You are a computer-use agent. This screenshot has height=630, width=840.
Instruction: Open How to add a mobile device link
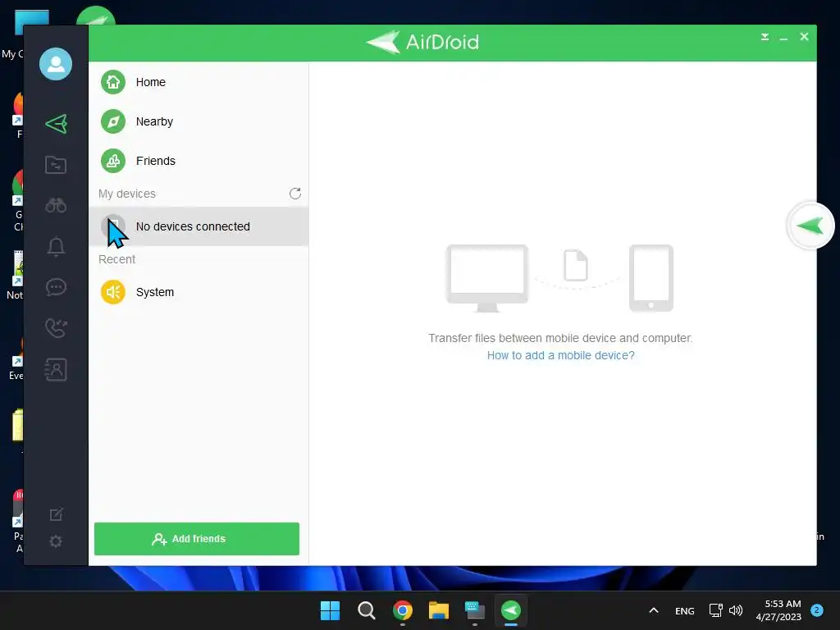(561, 355)
